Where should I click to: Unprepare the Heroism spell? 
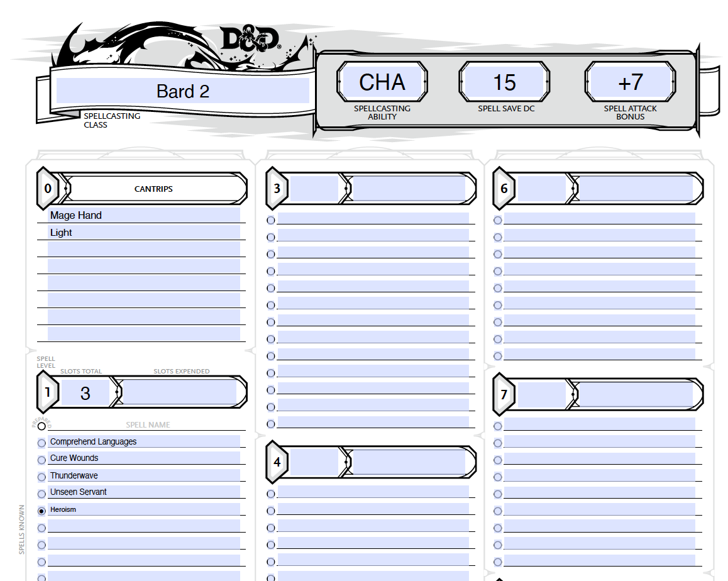(41, 511)
